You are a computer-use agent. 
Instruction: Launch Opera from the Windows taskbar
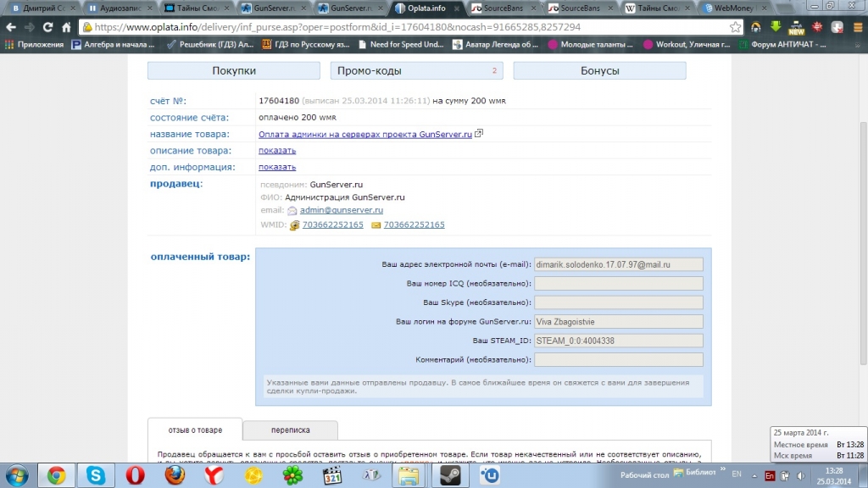pyautogui.click(x=134, y=475)
